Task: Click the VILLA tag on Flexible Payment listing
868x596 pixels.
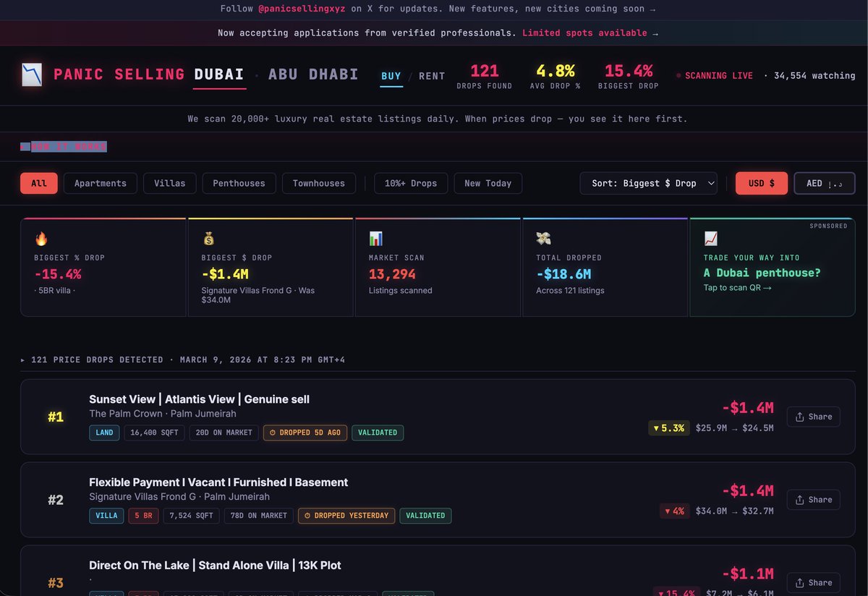Action: coord(106,516)
